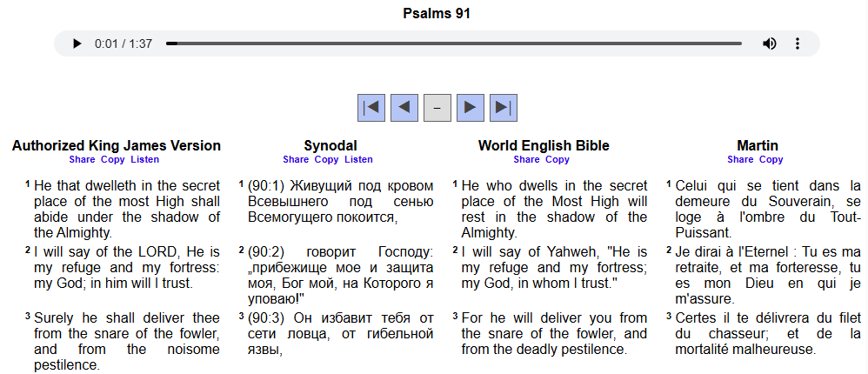Screen dimensions: 868x374
Task: Share the Synodal translation
Action: point(296,160)
